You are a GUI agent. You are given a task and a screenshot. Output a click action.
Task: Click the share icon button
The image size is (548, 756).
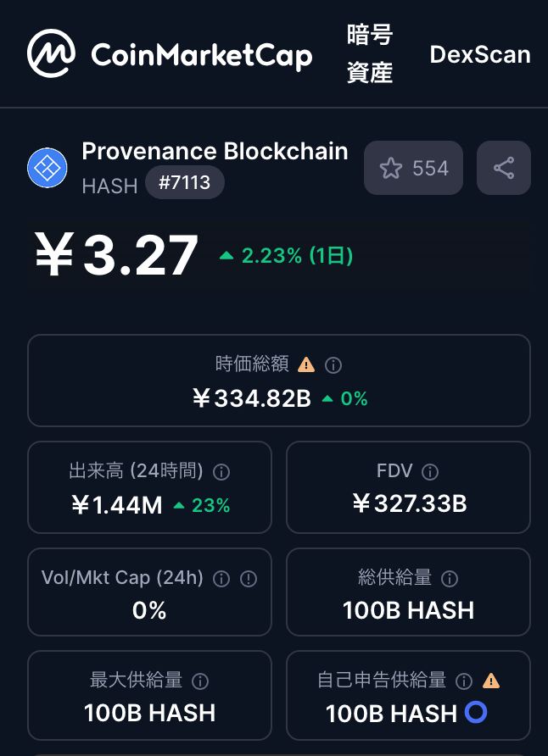click(x=504, y=168)
